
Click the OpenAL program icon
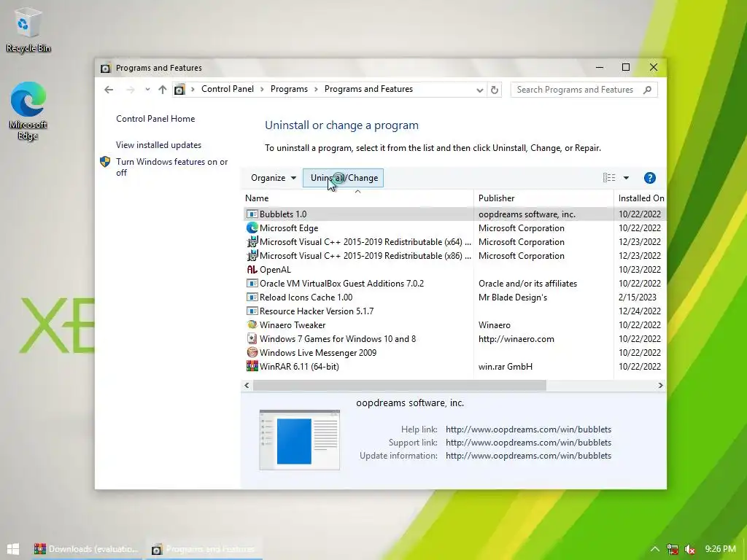(x=252, y=270)
